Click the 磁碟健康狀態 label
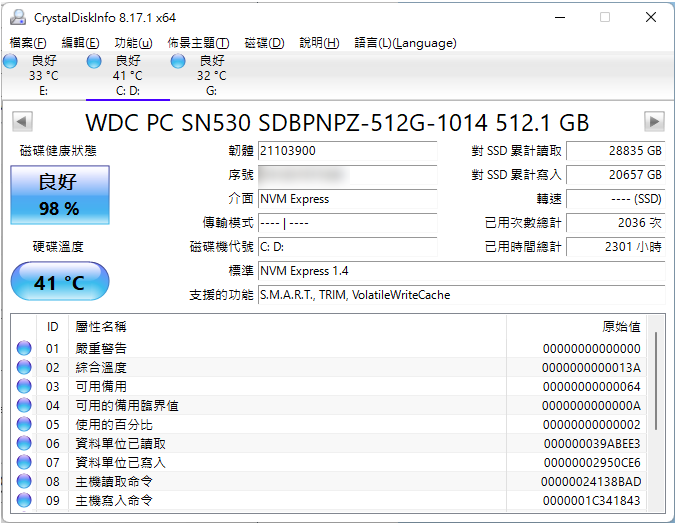 (x=58, y=151)
